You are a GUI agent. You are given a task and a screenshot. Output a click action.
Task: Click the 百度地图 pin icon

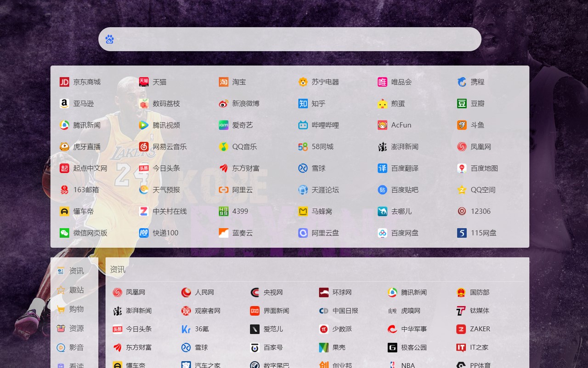pos(462,168)
